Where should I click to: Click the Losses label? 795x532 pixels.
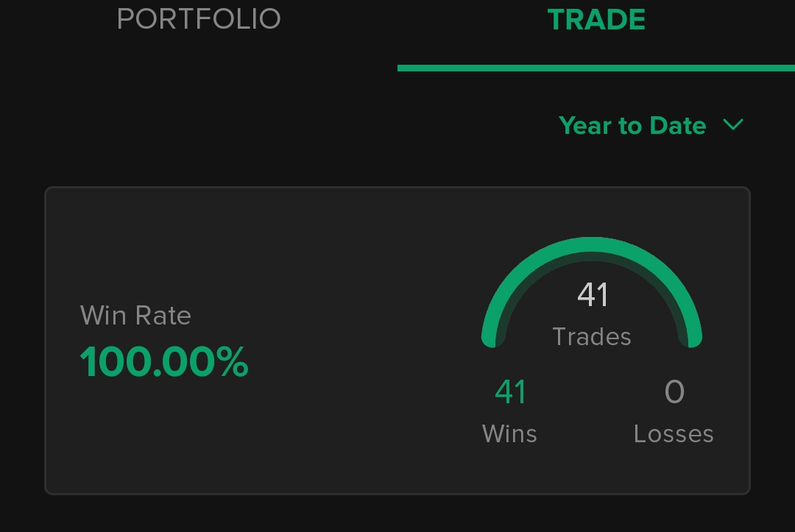(x=674, y=434)
